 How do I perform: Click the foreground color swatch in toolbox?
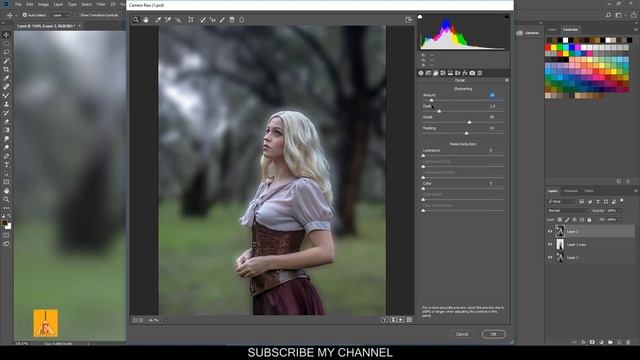tap(4, 223)
